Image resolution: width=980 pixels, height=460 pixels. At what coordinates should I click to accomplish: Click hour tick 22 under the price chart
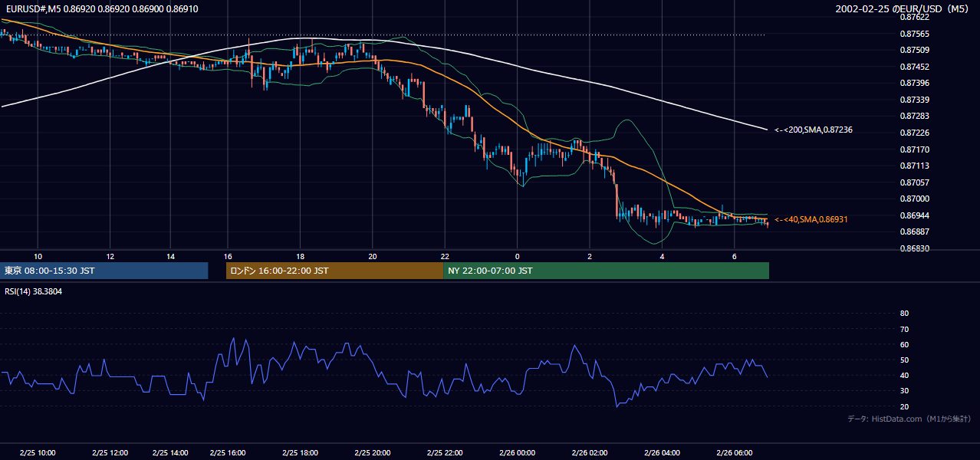[x=445, y=256]
